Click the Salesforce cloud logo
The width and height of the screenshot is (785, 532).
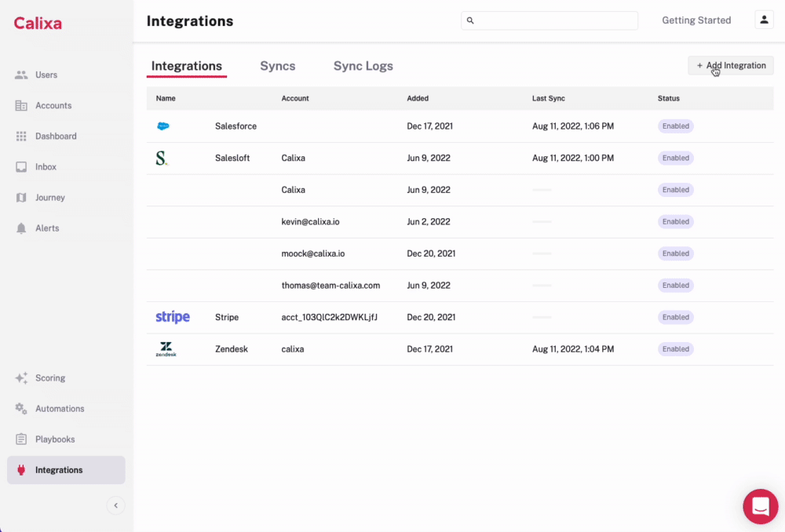pyautogui.click(x=163, y=126)
